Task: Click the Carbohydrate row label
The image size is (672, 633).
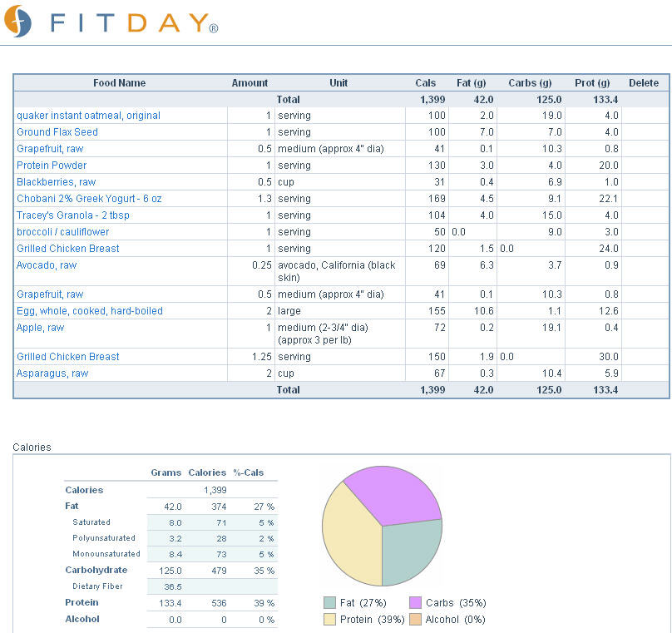Action: [x=96, y=570]
